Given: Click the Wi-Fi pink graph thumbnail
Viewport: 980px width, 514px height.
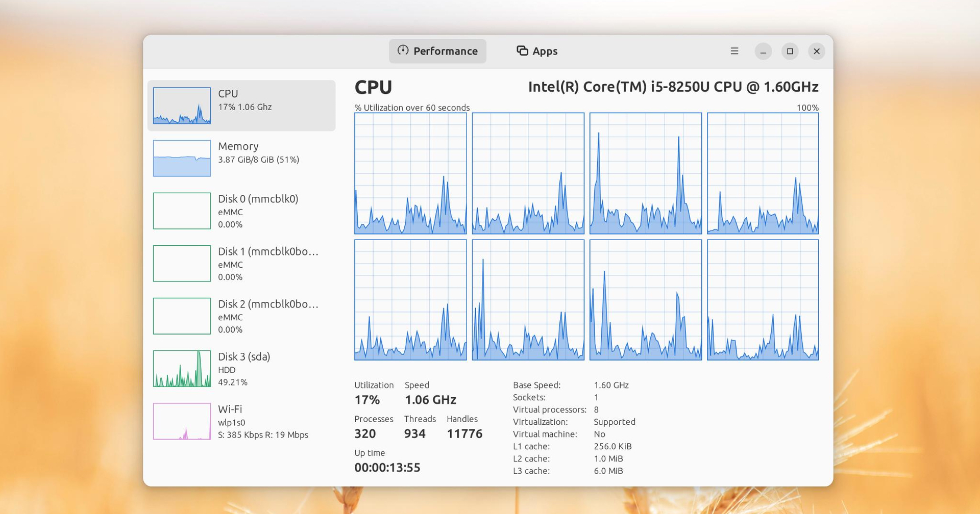Looking at the screenshot, I should 182,421.
